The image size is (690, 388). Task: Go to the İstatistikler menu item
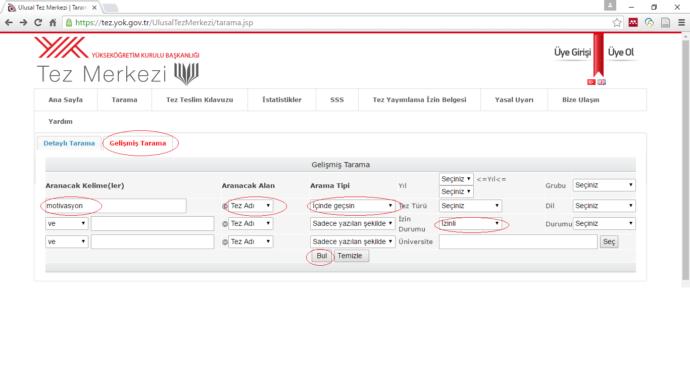pos(282,100)
